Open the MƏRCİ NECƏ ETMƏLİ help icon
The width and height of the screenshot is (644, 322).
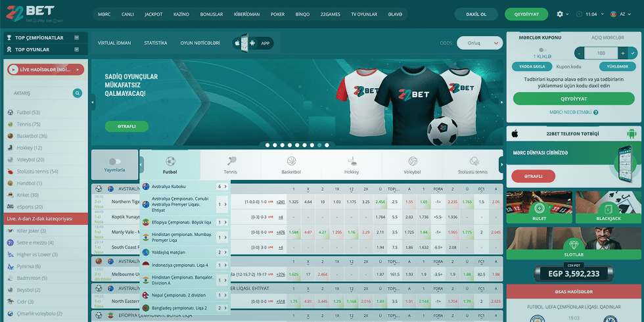click(595, 112)
